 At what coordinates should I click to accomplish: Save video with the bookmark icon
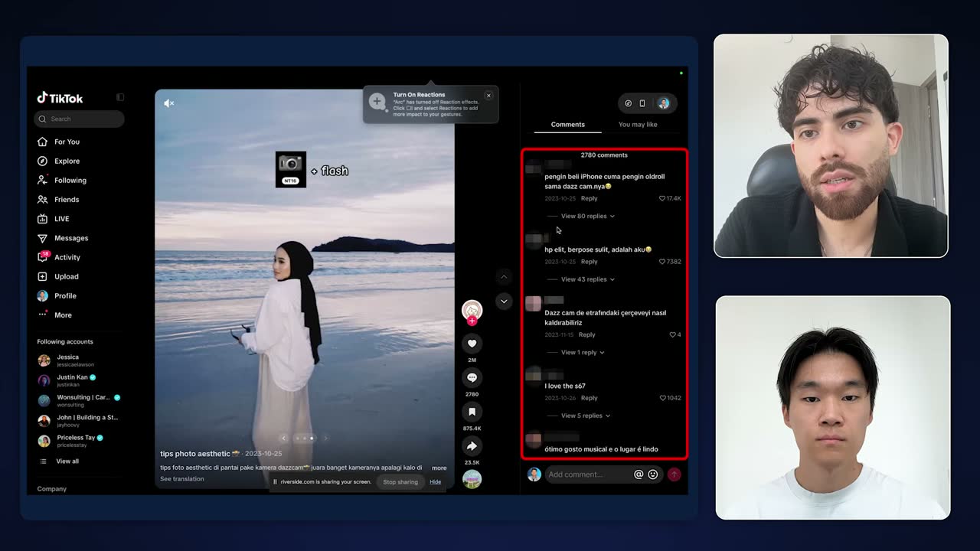point(472,412)
